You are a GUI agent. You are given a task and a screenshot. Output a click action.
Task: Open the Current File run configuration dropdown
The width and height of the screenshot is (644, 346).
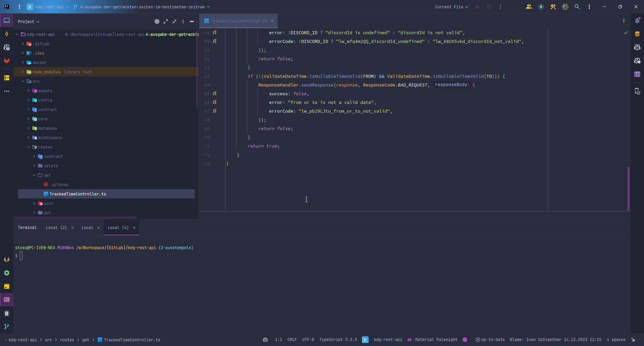451,7
